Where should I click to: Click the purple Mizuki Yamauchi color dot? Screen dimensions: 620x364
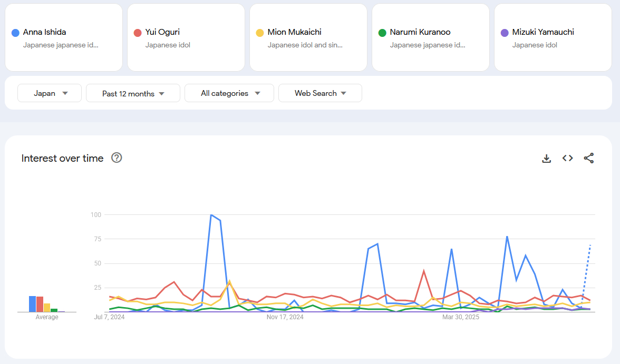(x=505, y=33)
